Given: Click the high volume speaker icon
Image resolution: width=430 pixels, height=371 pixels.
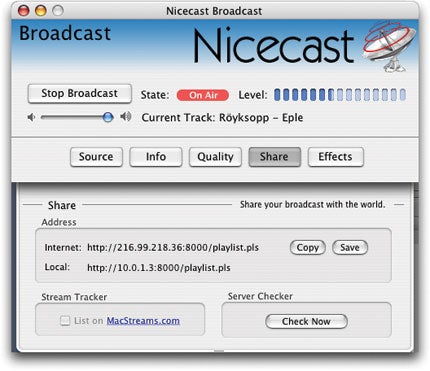Looking at the screenshot, I should click(126, 117).
